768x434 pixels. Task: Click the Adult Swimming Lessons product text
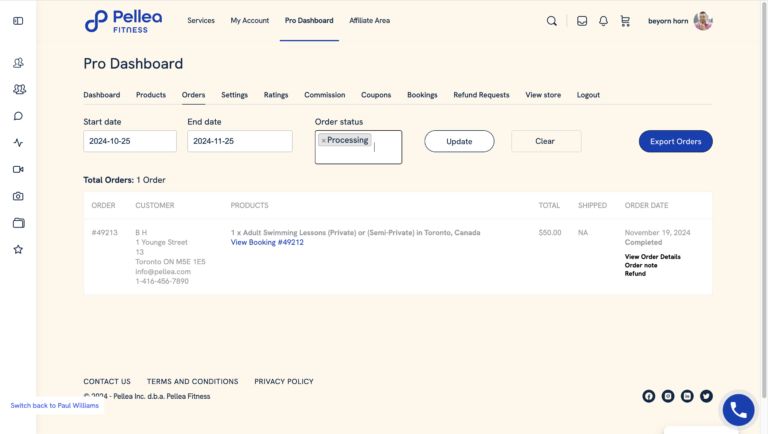(x=355, y=232)
